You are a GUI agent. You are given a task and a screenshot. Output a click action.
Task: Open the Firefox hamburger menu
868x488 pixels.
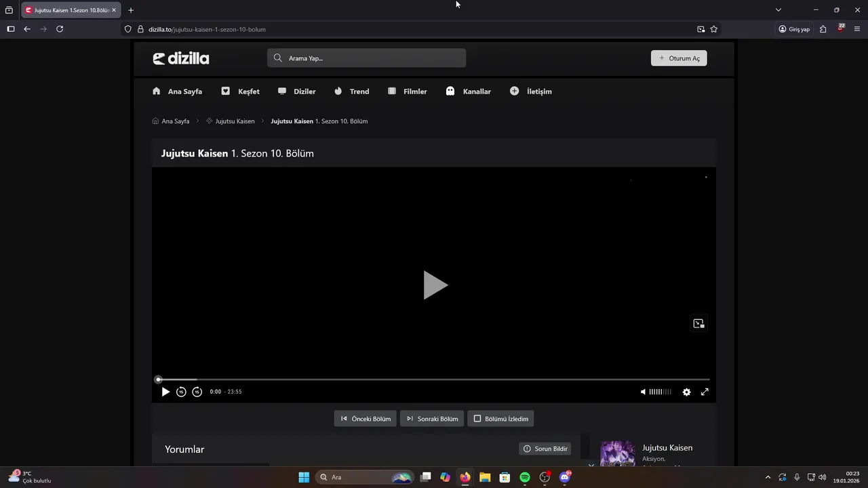[857, 29]
